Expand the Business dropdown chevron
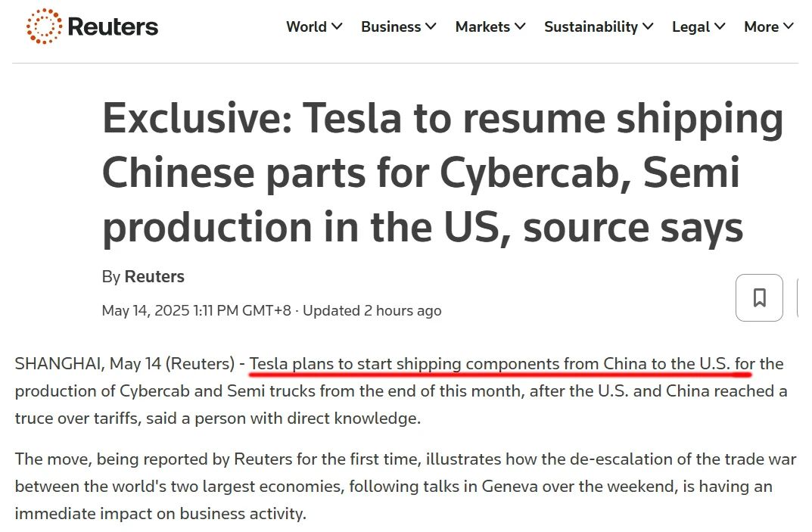The image size is (812, 532). click(431, 26)
